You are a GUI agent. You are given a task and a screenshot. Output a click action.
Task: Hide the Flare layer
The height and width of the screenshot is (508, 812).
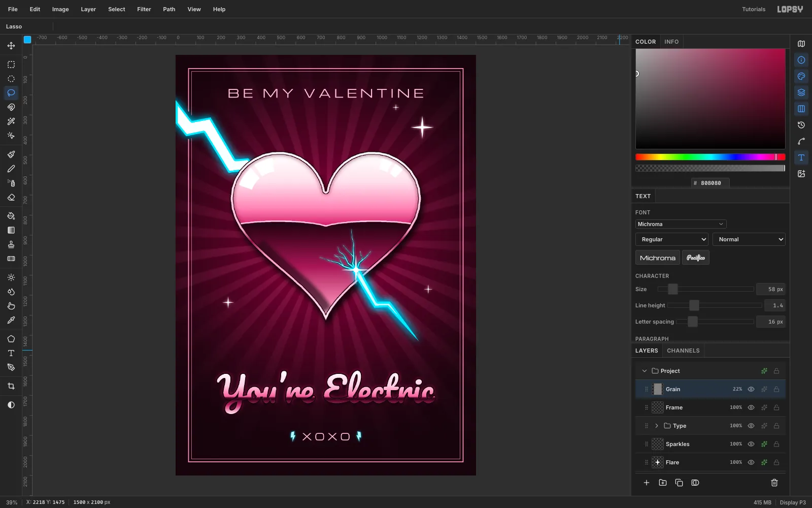(x=751, y=462)
